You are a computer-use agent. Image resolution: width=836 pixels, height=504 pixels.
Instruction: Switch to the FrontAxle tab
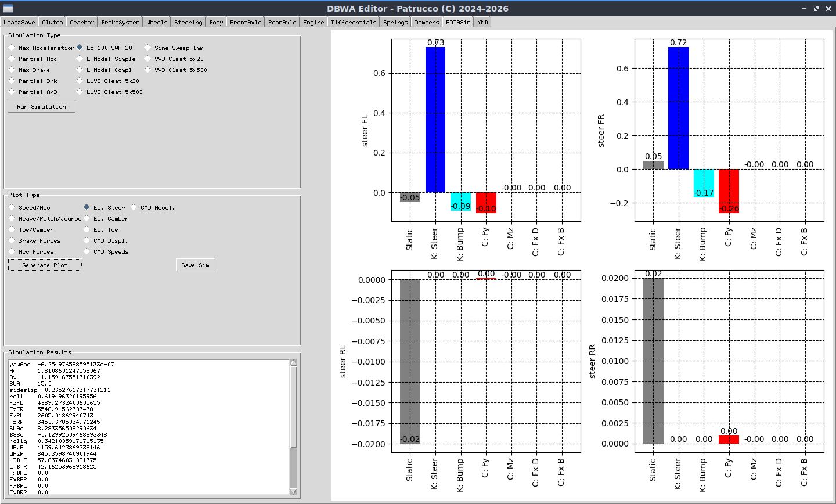coord(246,22)
